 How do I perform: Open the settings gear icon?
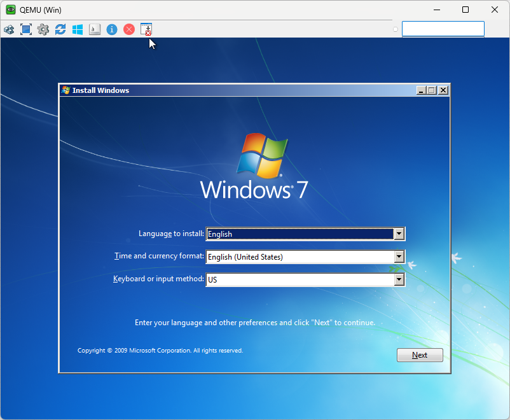coord(43,29)
